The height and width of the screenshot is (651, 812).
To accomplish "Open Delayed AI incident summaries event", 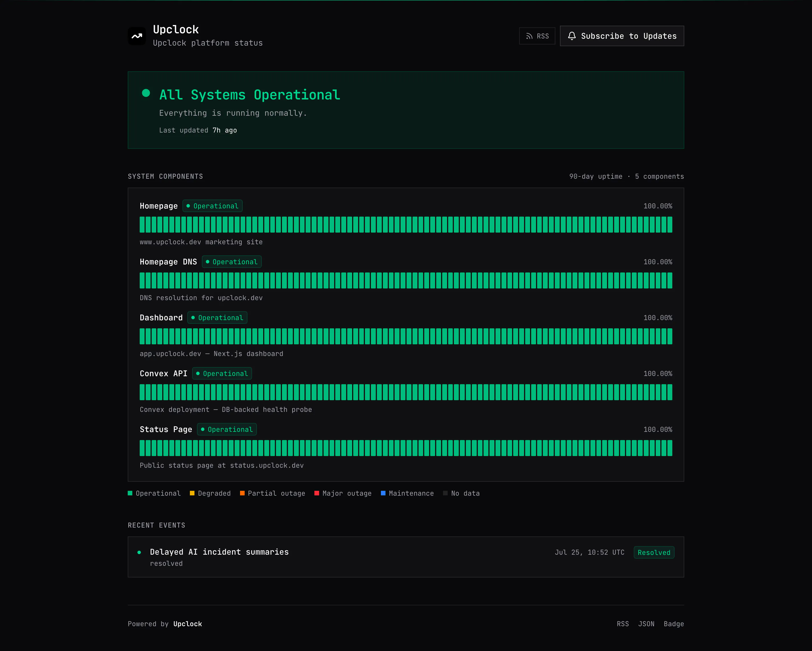I will 406,557.
